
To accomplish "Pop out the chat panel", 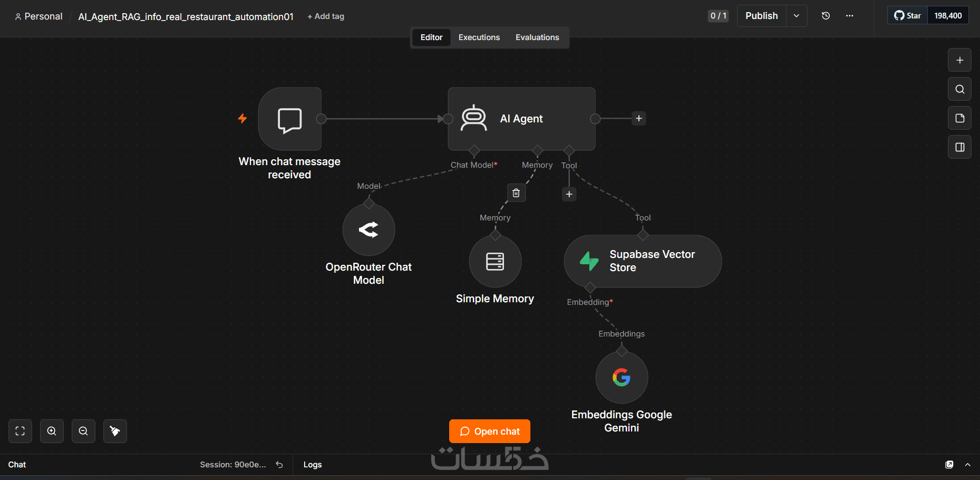I will tap(949, 465).
